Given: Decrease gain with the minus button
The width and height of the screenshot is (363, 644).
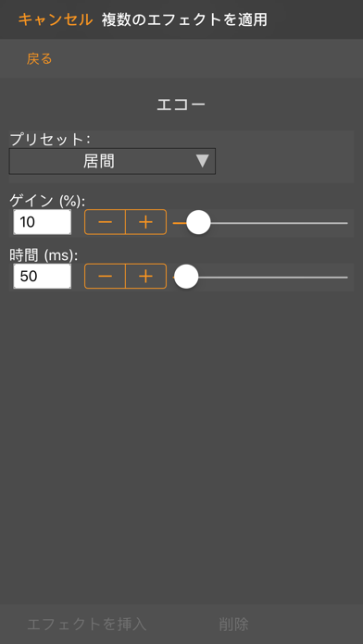Looking at the screenshot, I should click(105, 222).
